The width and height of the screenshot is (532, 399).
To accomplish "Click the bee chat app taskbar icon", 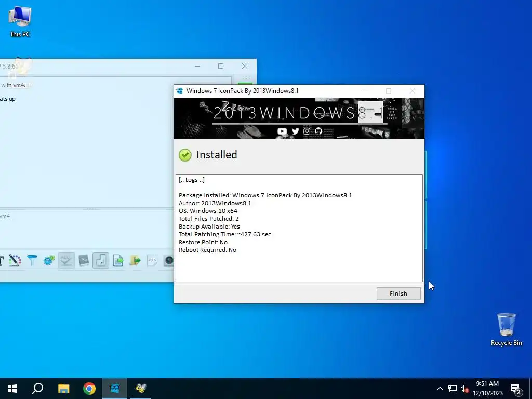I will (x=140, y=389).
